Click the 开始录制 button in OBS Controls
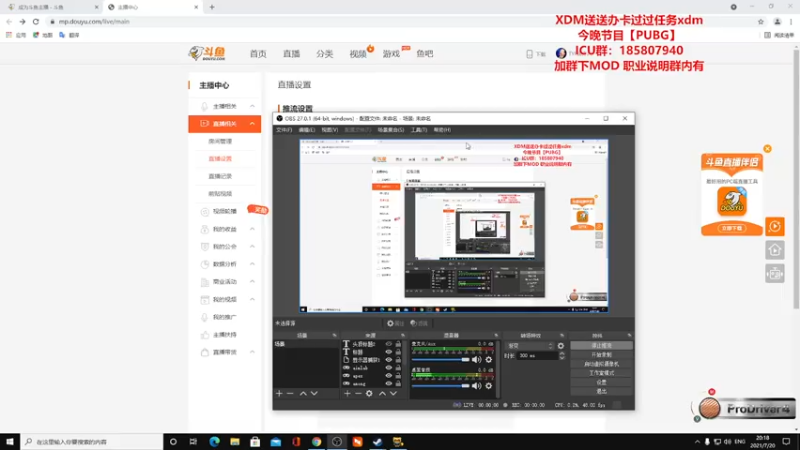The image size is (800, 450). [602, 355]
